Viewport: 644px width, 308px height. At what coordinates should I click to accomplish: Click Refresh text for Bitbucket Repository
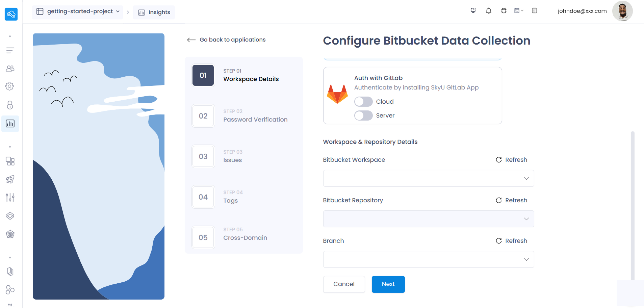pos(516,200)
